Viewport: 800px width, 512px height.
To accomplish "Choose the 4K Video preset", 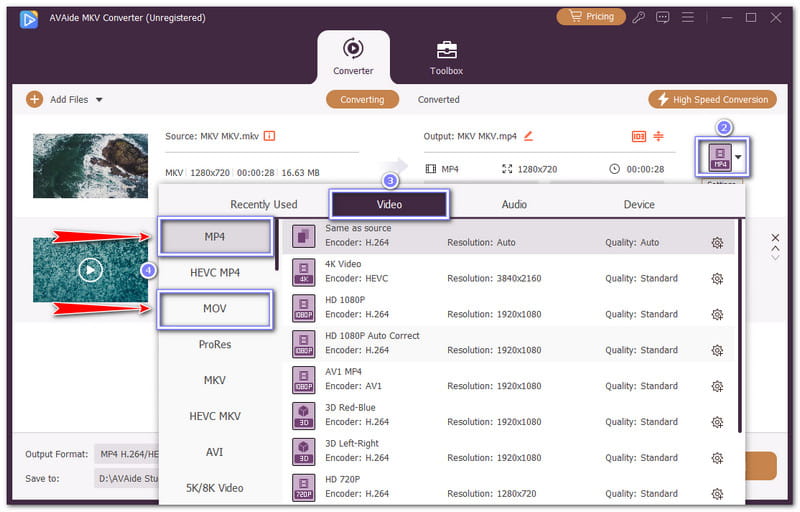I will tap(508, 272).
